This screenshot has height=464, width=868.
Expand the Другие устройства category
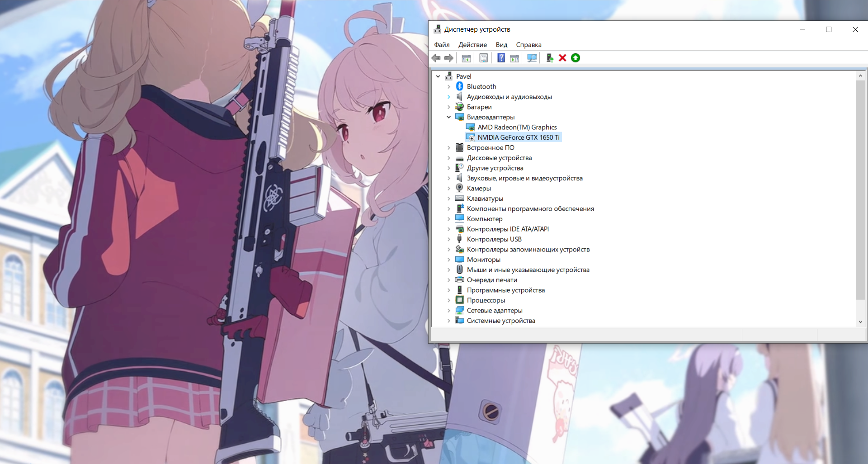click(449, 168)
